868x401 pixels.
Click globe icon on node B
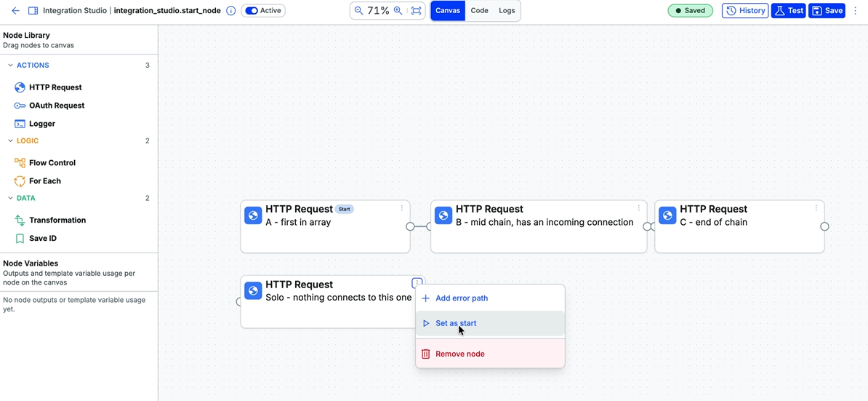(443, 215)
